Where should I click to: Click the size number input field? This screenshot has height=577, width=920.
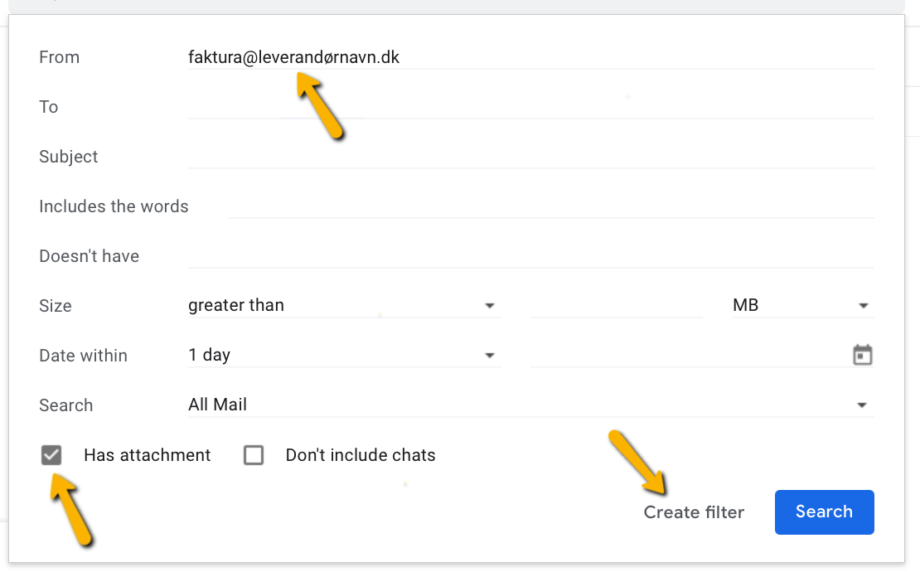pos(617,305)
